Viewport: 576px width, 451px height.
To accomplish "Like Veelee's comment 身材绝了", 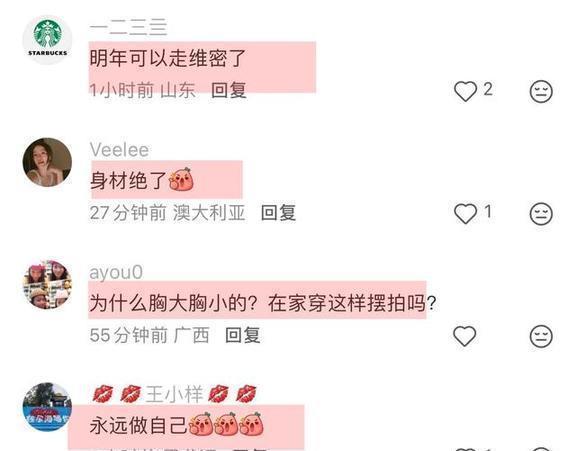I will (x=465, y=213).
